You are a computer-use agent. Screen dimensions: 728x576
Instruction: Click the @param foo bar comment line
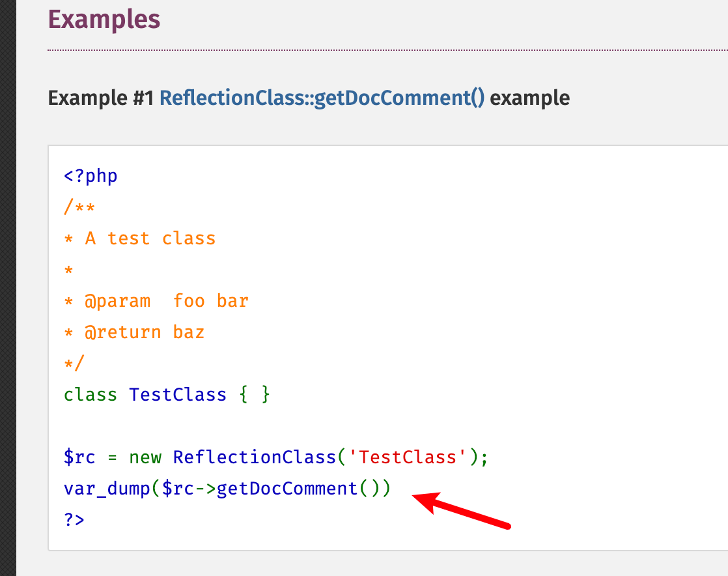pyautogui.click(x=156, y=300)
